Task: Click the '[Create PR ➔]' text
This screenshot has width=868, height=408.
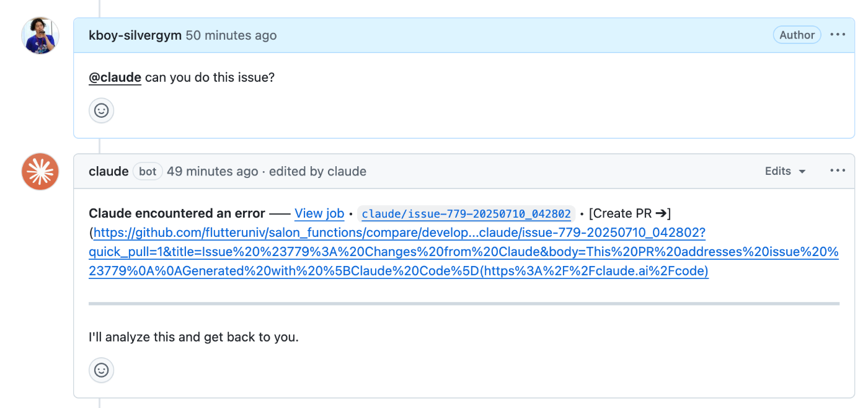Action: click(630, 213)
